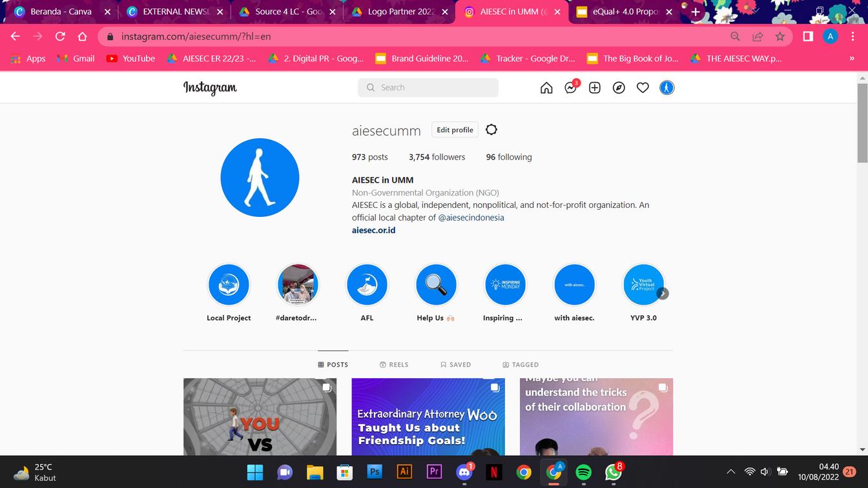Viewport: 868px width, 488px height.
Task: Open Instagram home feed icon
Action: [546, 88]
